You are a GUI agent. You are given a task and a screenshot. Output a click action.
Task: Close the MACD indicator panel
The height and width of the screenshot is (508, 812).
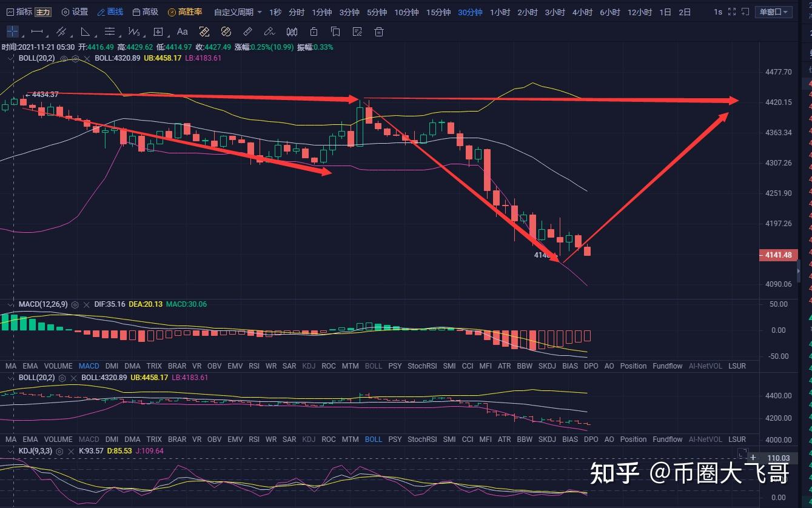point(87,304)
